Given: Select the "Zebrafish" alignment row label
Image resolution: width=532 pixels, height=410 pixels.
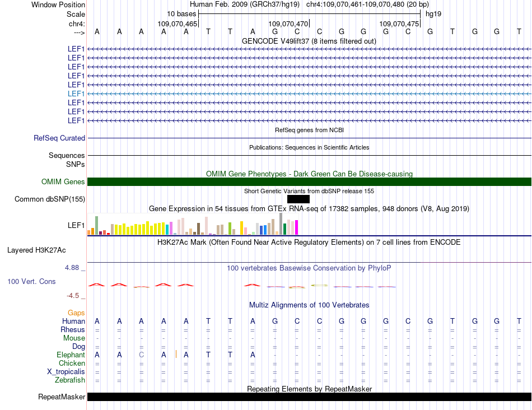Looking at the screenshot, I should (70, 380).
